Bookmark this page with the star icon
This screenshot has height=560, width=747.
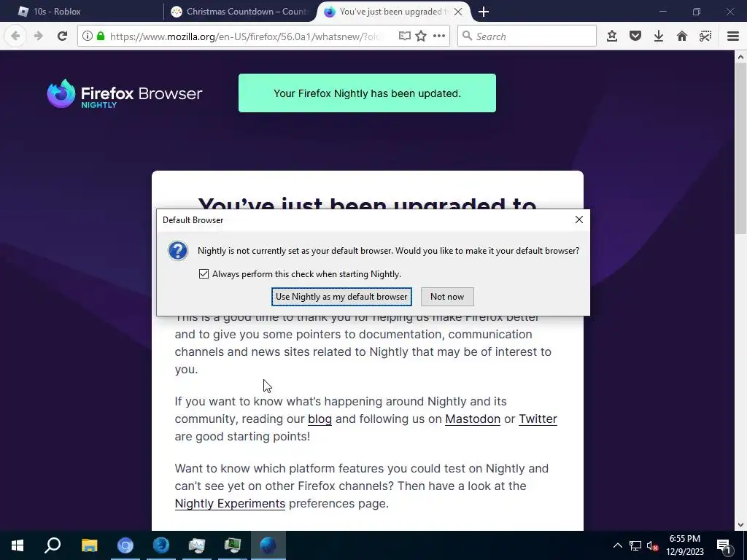421,36
